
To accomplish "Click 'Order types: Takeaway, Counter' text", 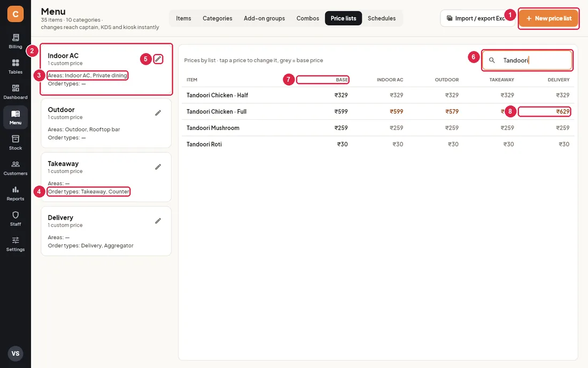I will (89, 191).
